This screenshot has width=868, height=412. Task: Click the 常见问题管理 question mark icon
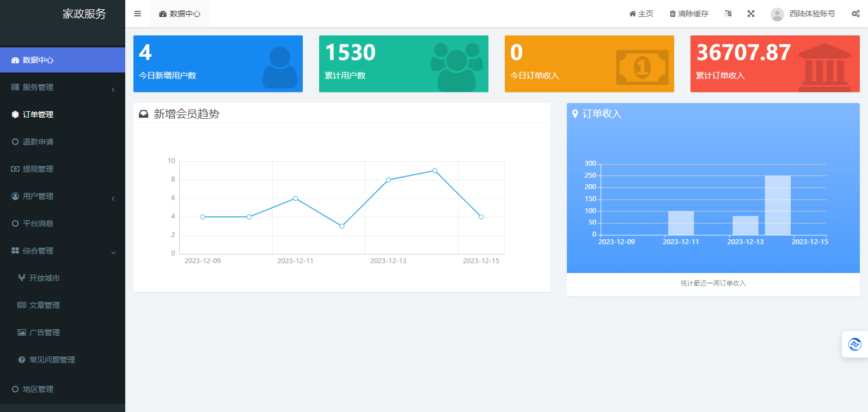[22, 360]
